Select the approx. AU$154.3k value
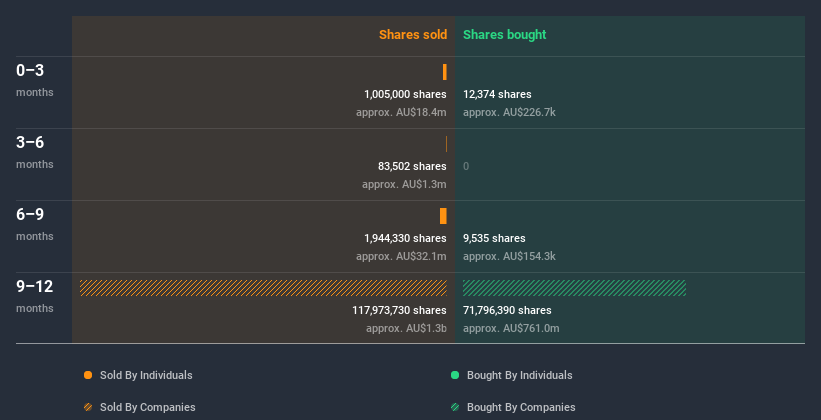821x420 pixels. [x=509, y=256]
